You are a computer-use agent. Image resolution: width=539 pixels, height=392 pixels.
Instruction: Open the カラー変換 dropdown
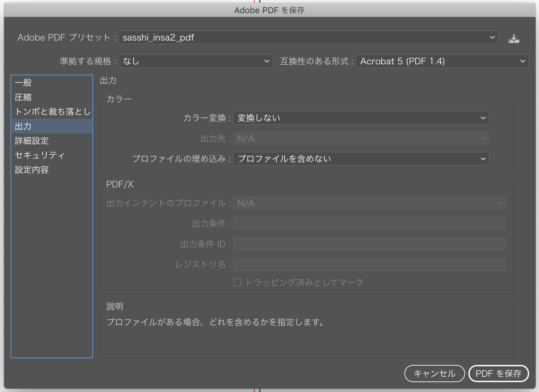click(x=361, y=118)
